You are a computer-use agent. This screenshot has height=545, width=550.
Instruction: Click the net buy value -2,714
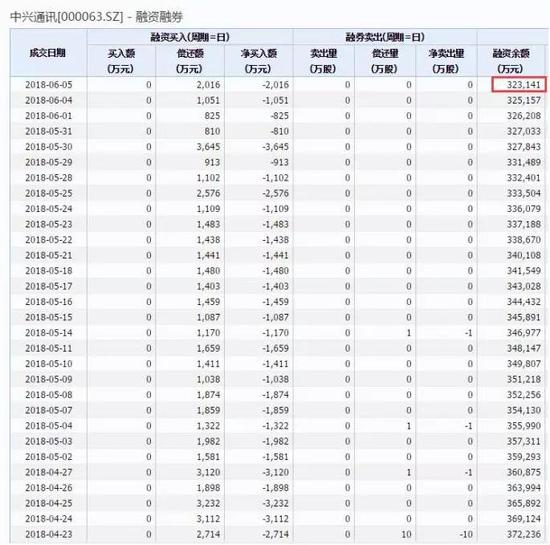(x=275, y=534)
